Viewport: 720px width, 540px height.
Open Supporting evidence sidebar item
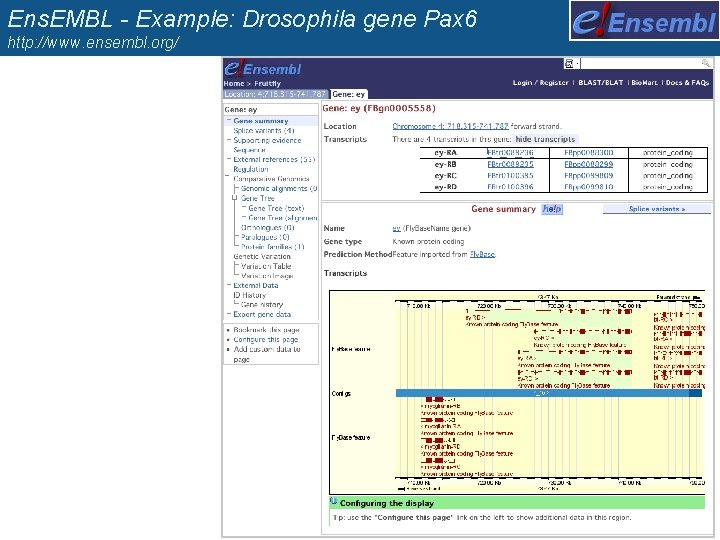267,140
